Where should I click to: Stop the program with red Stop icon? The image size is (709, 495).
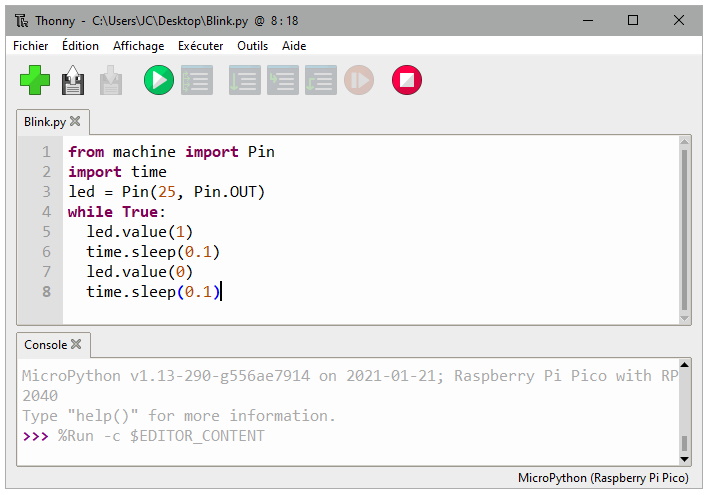[407, 80]
